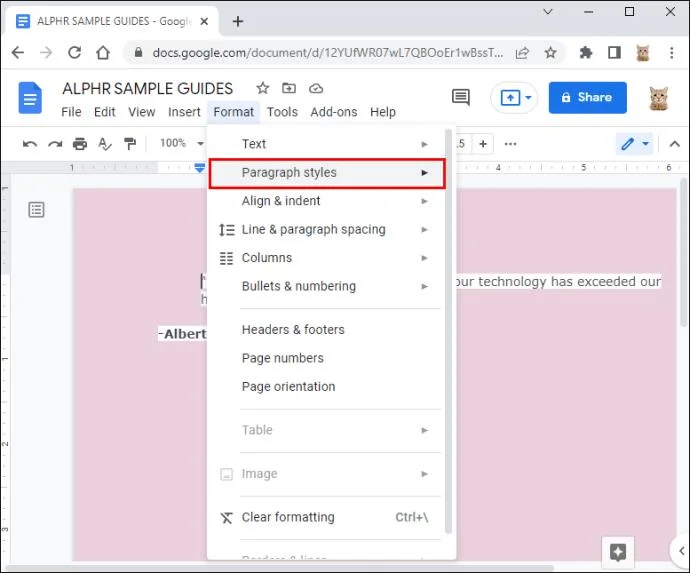
Task: Choose Headers & footers
Action: click(327, 330)
